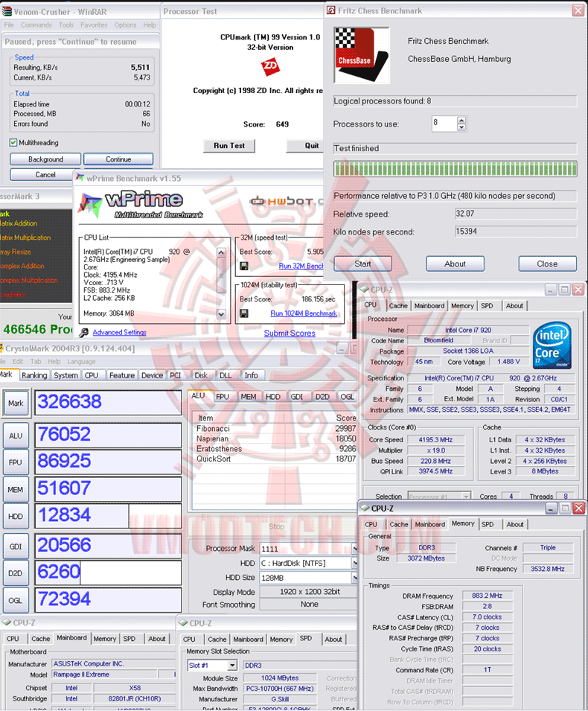Switch to the FPU results tab
The width and height of the screenshot is (588, 711).
222,397
